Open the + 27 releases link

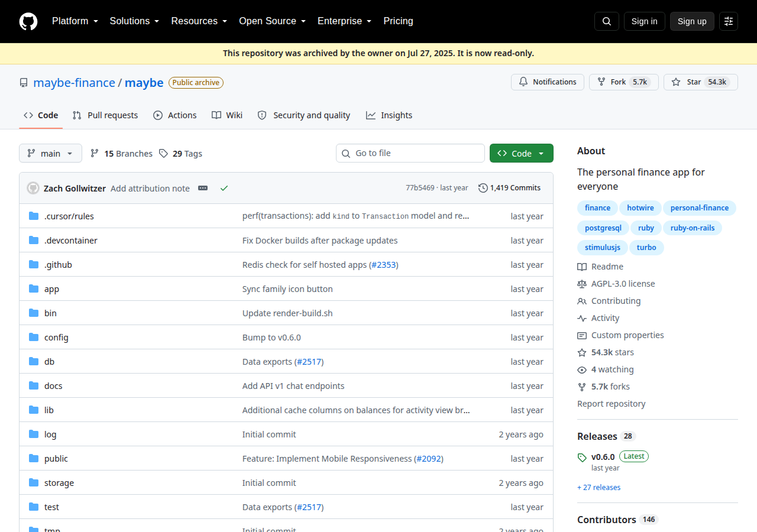pos(599,488)
